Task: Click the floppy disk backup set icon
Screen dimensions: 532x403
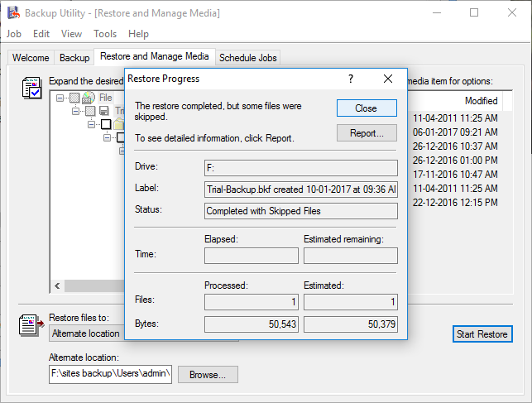Action: (x=104, y=111)
